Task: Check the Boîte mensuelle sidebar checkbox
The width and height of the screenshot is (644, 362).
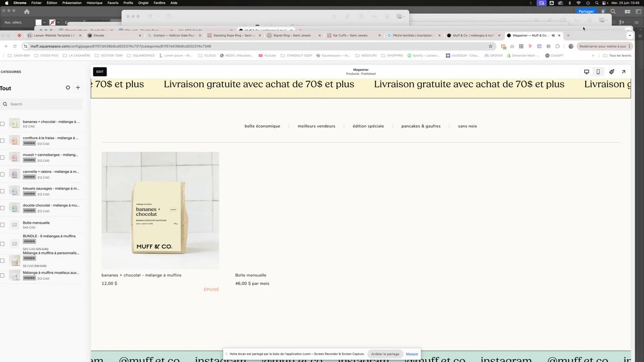Action: point(3,225)
